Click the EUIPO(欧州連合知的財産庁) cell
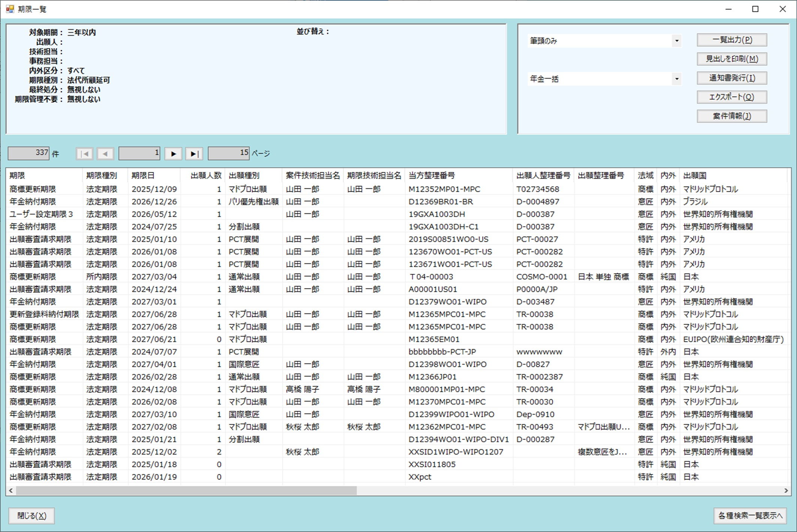This screenshot has width=797, height=532. (733, 339)
